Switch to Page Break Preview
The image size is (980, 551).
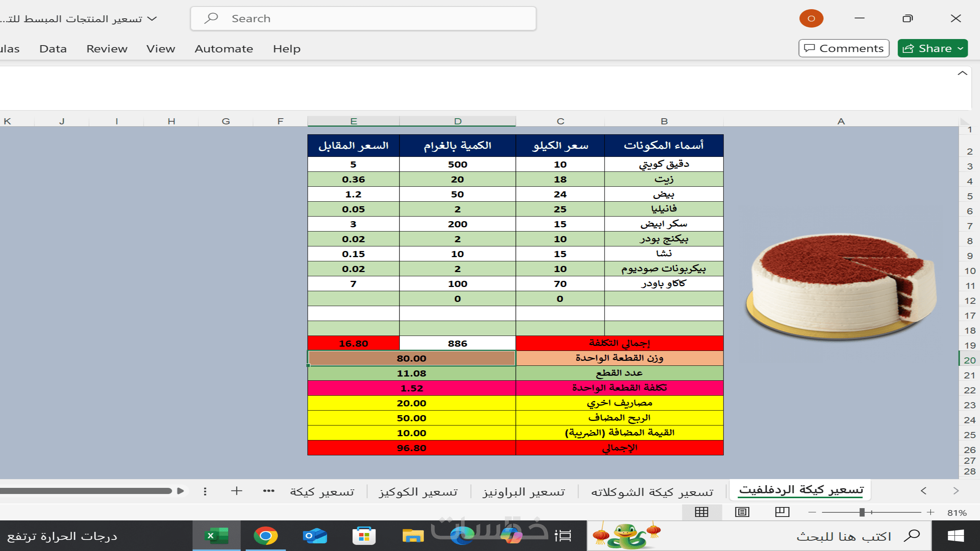(782, 512)
